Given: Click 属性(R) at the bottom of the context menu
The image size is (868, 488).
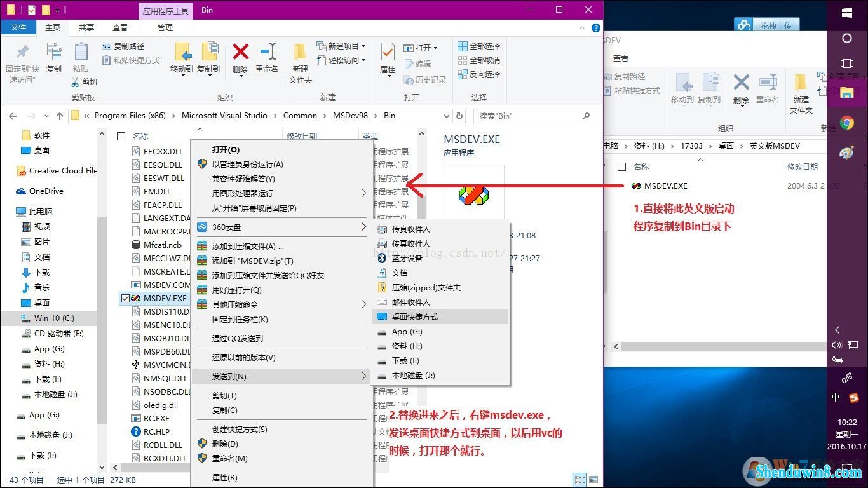Looking at the screenshot, I should point(282,477).
